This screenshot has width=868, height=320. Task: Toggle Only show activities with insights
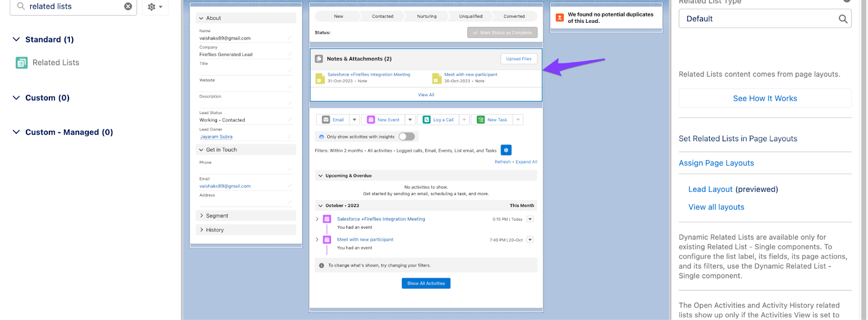(406, 136)
